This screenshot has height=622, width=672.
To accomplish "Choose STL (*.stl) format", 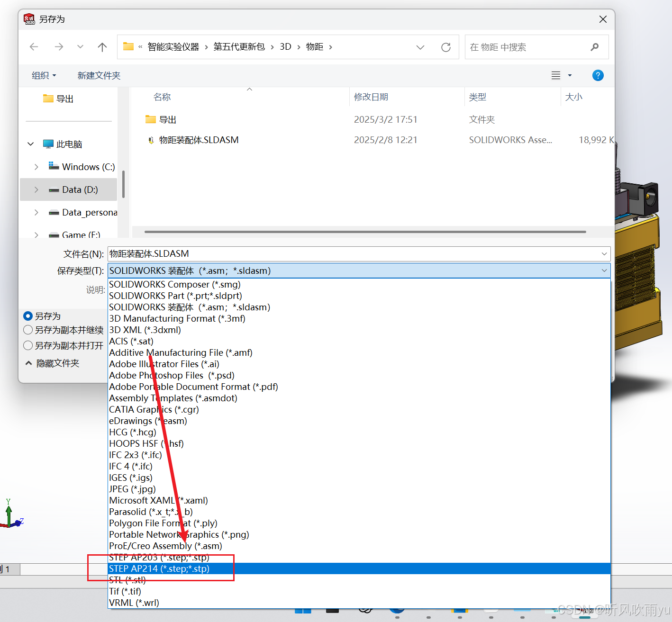I will [x=359, y=580].
